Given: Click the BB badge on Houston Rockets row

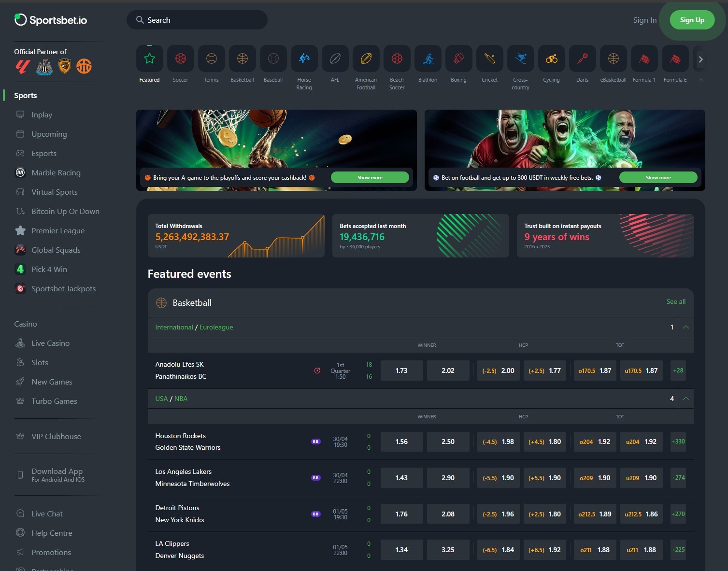Looking at the screenshot, I should click(x=315, y=442).
